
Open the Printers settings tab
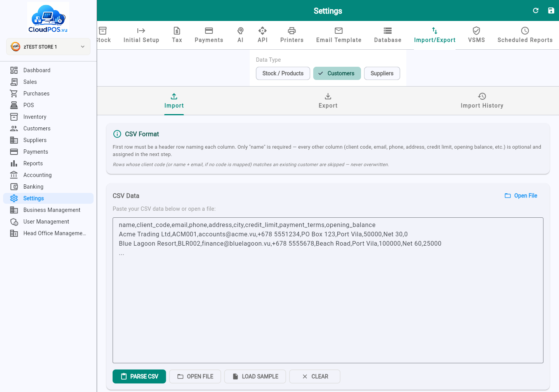[292, 35]
